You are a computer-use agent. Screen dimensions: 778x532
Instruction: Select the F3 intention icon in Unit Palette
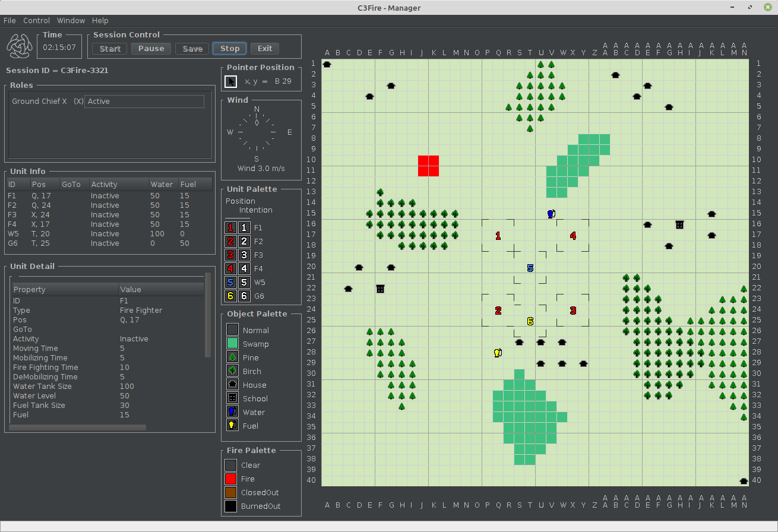coord(244,255)
